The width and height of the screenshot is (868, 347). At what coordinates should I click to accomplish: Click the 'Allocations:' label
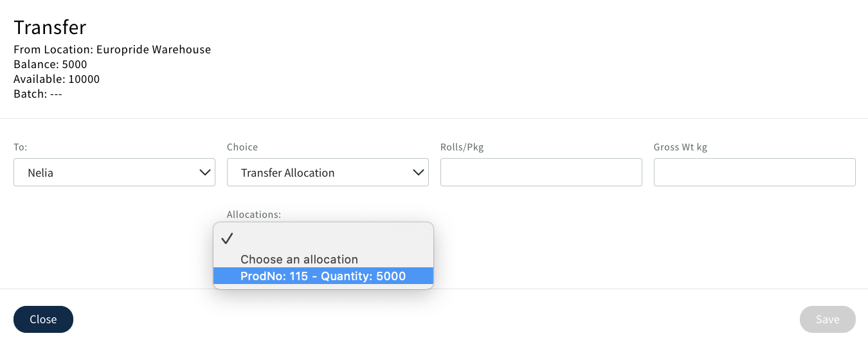tap(254, 215)
